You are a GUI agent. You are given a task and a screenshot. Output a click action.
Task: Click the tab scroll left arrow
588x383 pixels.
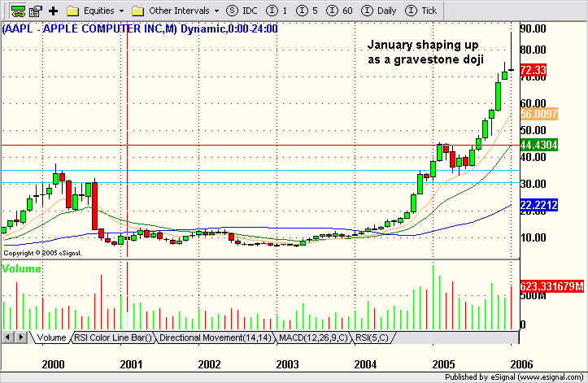pos(7,337)
